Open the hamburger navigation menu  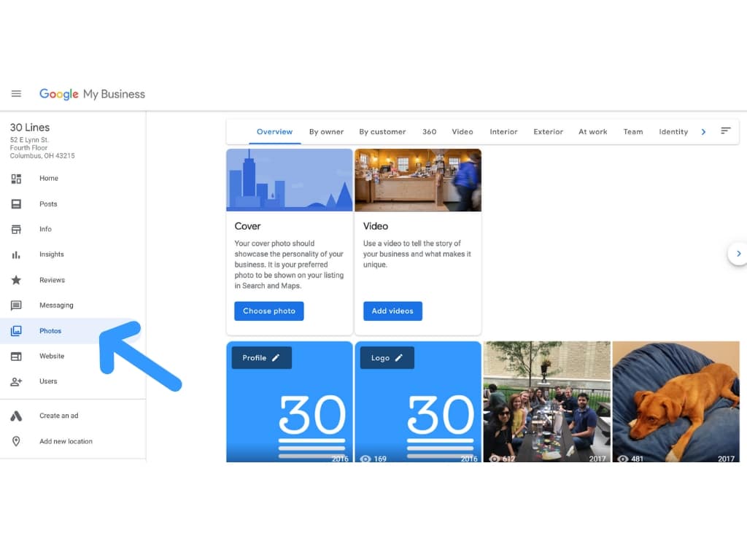(x=16, y=94)
